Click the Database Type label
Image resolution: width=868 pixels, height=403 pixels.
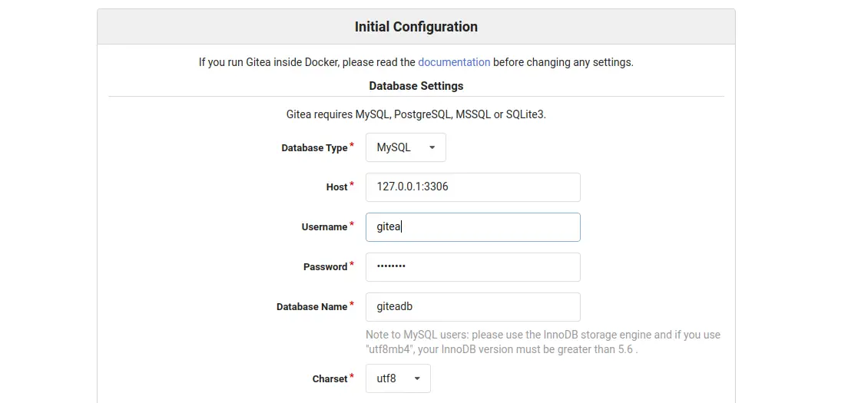click(314, 148)
